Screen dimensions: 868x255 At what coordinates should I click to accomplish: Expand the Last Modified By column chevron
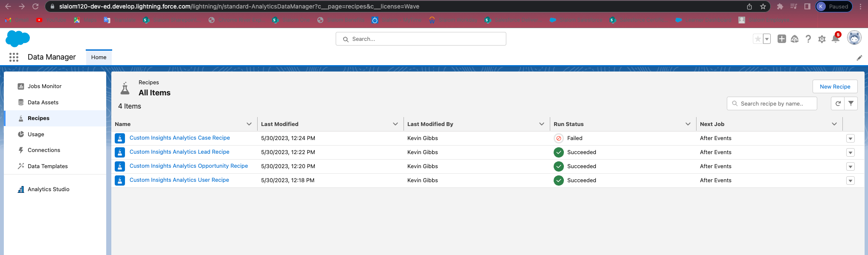542,124
